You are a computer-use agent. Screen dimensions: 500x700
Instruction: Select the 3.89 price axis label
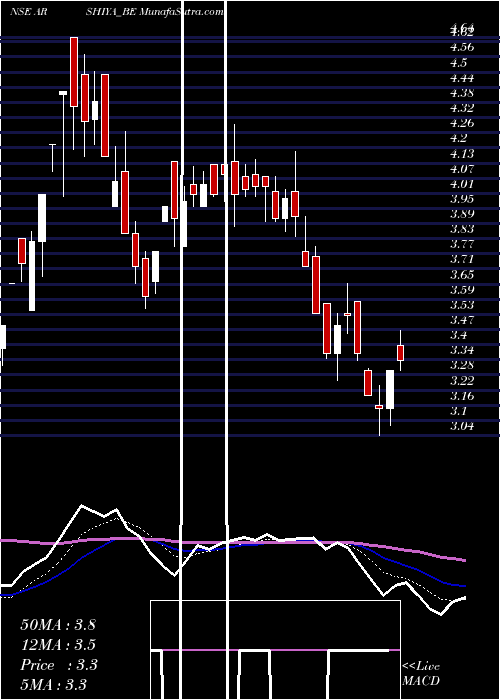coord(462,213)
